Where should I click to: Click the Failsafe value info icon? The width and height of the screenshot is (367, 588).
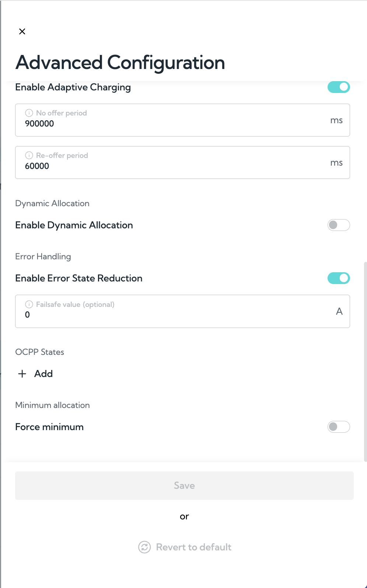pos(29,304)
